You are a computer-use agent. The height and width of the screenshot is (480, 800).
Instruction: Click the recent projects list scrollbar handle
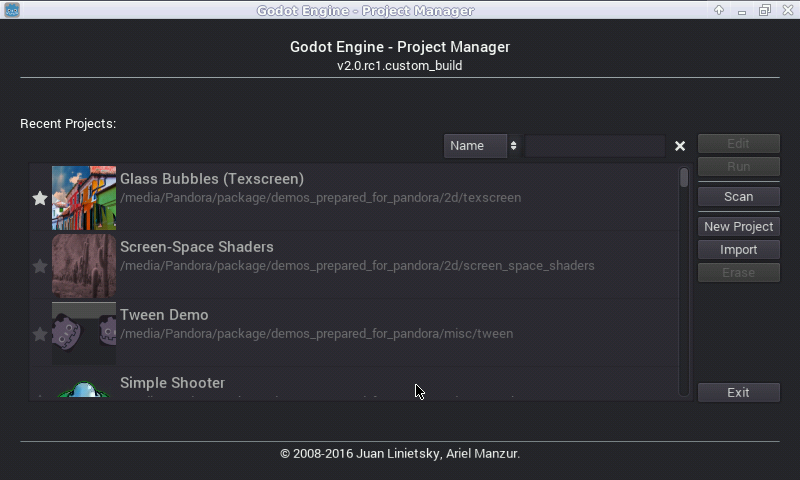tap(684, 177)
